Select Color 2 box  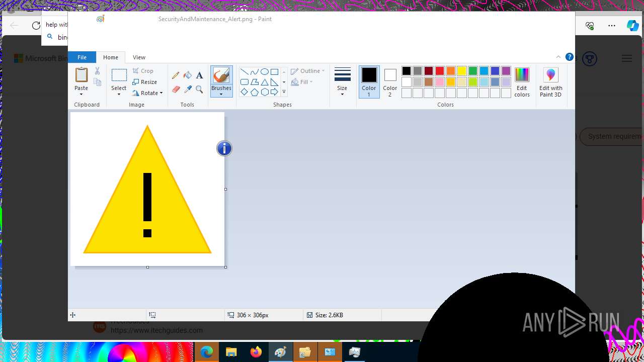click(x=390, y=82)
